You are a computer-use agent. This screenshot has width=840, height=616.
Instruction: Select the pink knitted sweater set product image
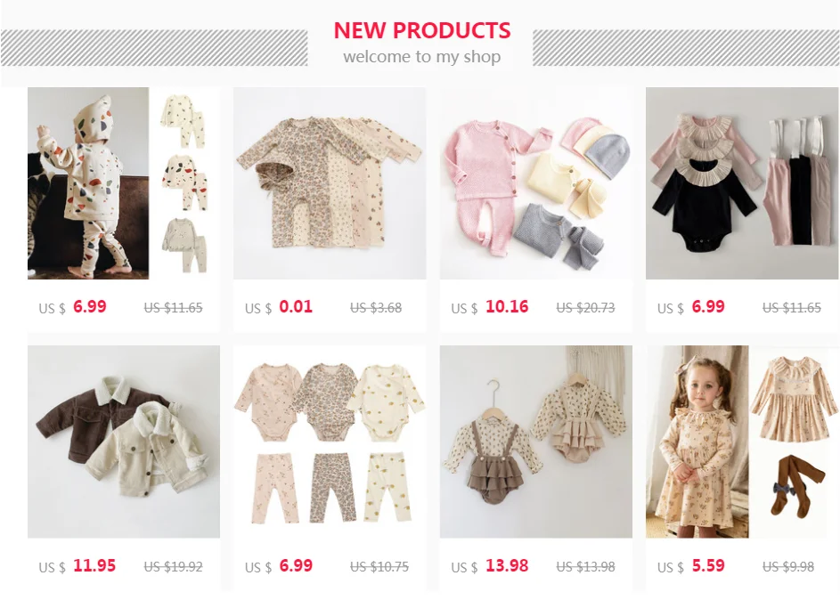(x=535, y=183)
